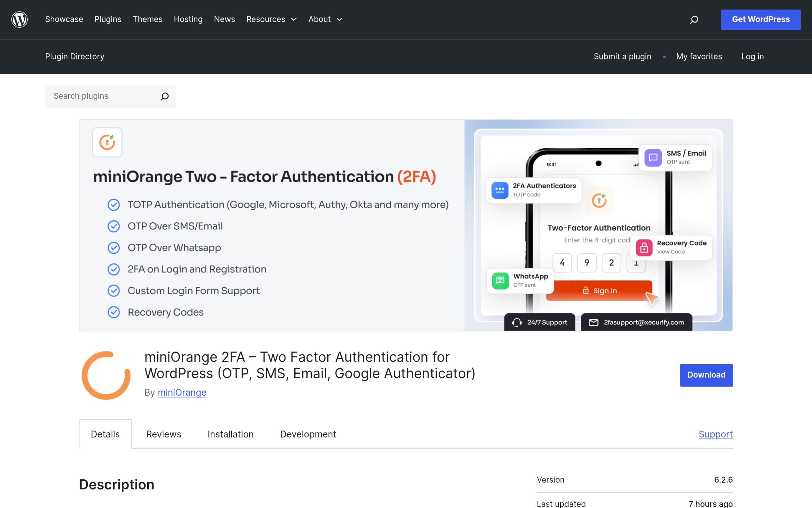Click the Get WordPress button
This screenshot has height=508, width=812.
click(x=761, y=19)
